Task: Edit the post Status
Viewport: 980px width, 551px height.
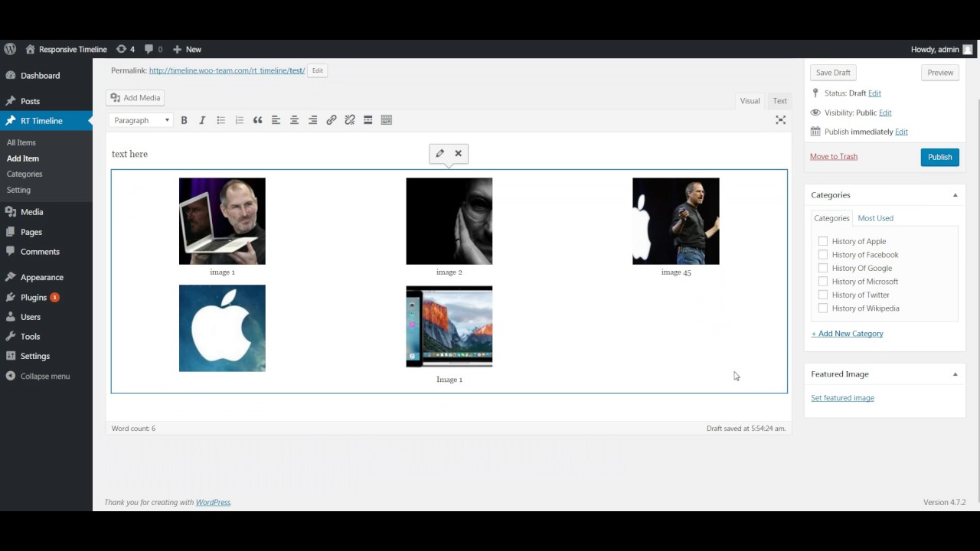Action: [874, 93]
